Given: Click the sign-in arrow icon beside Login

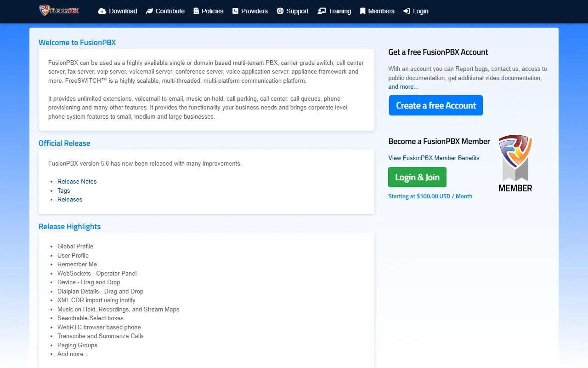Looking at the screenshot, I should click(407, 11).
